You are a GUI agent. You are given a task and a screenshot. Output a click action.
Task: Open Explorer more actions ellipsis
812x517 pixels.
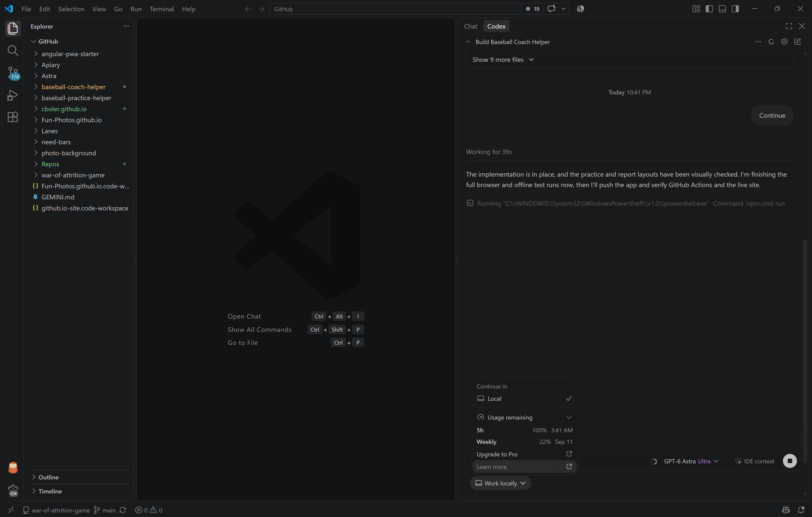coord(126,26)
